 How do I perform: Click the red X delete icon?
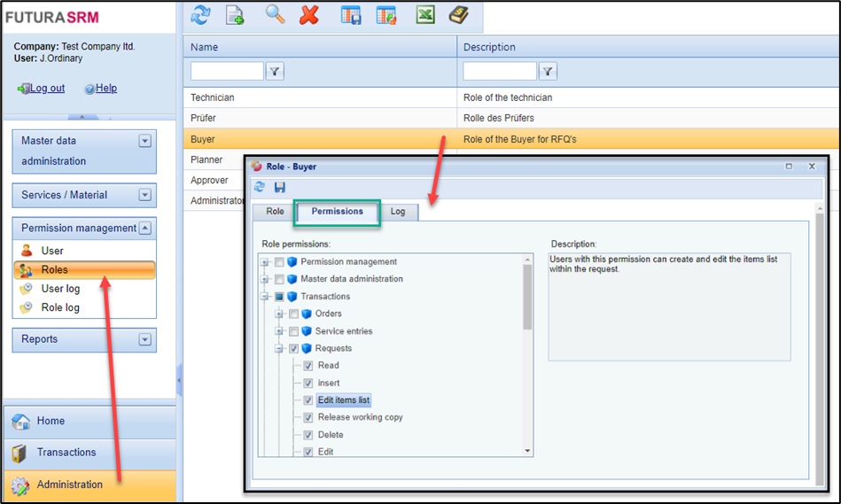[x=309, y=15]
